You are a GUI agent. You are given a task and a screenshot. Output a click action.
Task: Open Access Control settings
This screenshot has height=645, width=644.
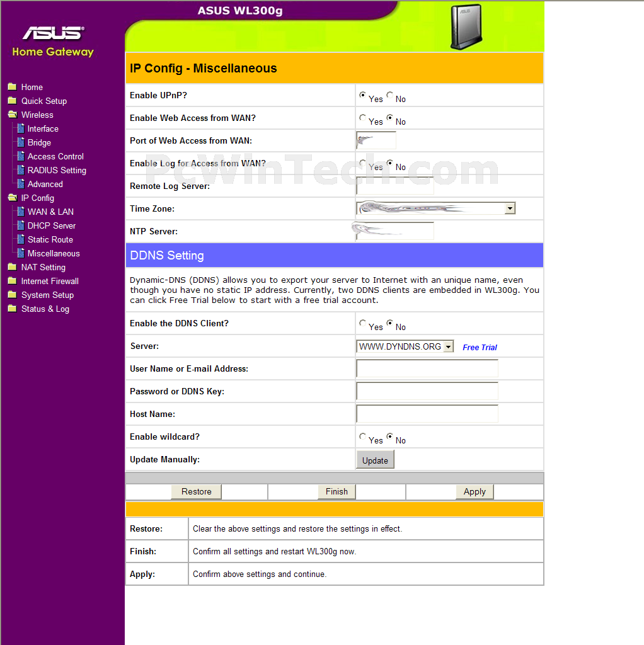[55, 156]
